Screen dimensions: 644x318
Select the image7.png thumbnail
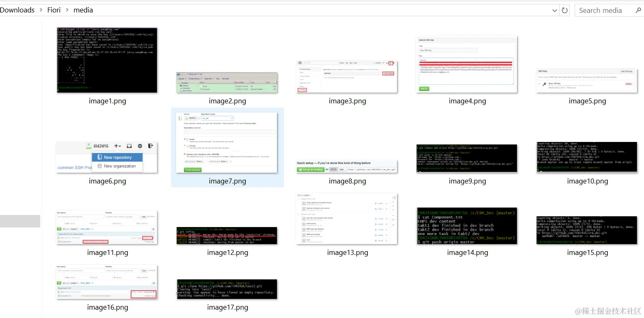pyautogui.click(x=227, y=142)
